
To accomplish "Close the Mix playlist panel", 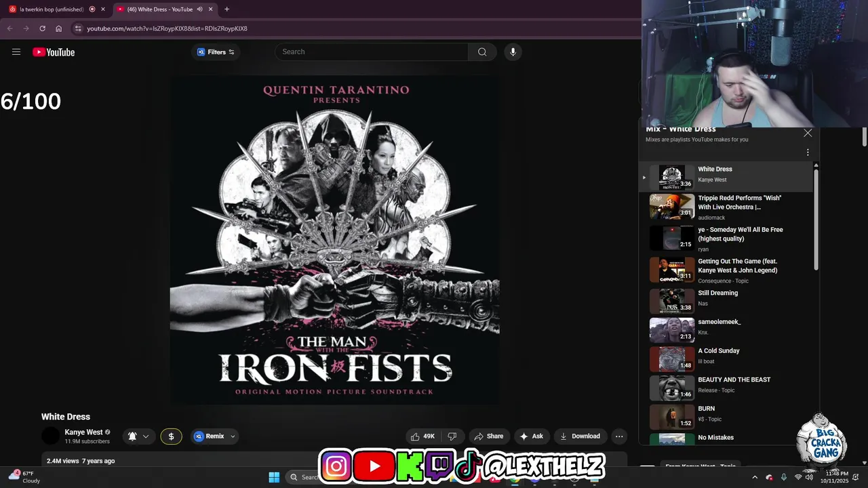I will [808, 133].
